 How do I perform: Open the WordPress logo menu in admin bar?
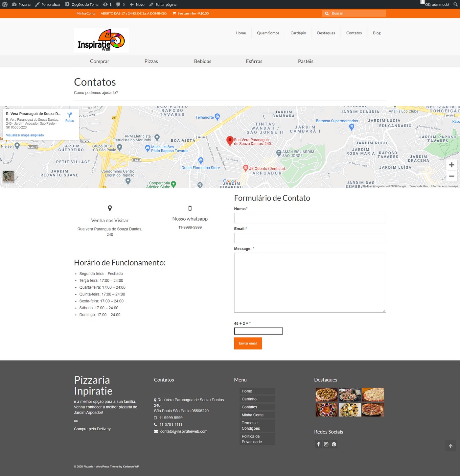tap(5, 4)
